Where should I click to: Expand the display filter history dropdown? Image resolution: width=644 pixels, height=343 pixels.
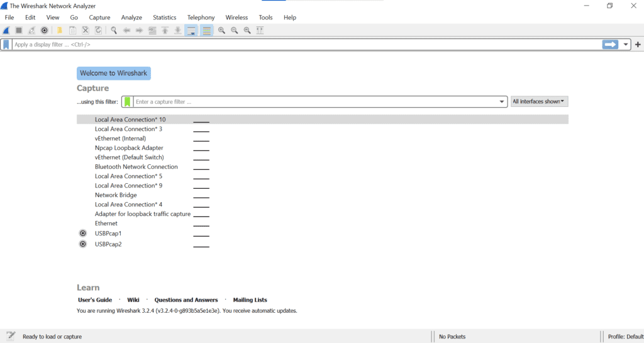coord(626,44)
